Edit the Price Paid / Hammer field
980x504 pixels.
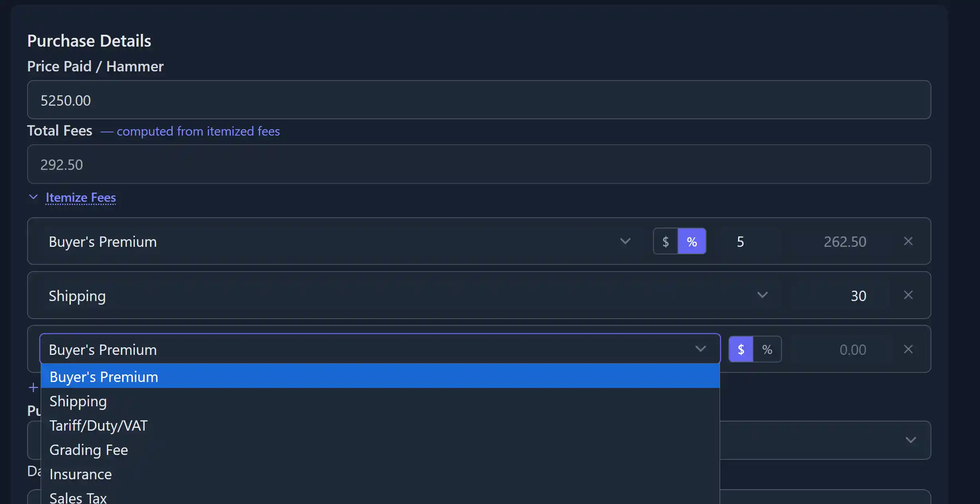(478, 100)
